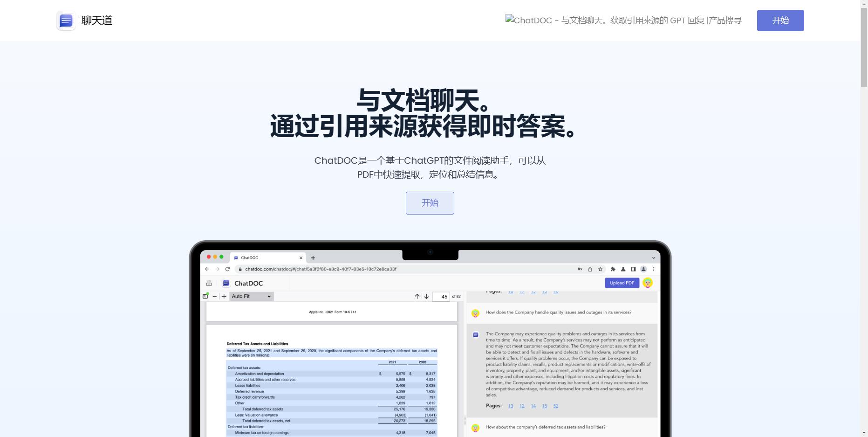Expand the chevron at the mockup window's top right
The image size is (868, 437).
pos(653,258)
